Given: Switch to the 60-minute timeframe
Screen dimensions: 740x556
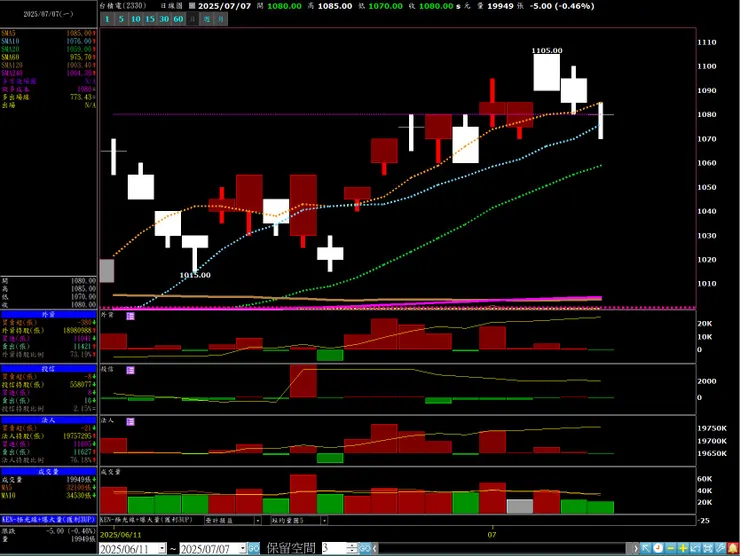Looking at the screenshot, I should (x=178, y=19).
